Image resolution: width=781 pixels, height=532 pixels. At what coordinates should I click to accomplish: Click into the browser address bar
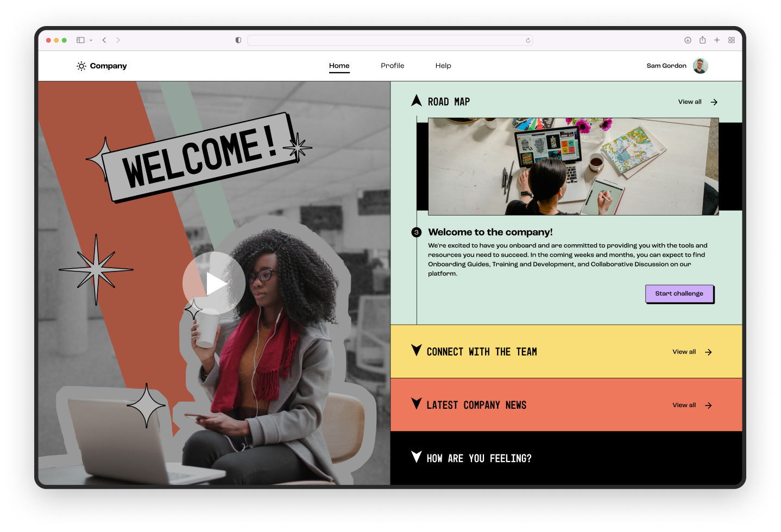point(390,40)
